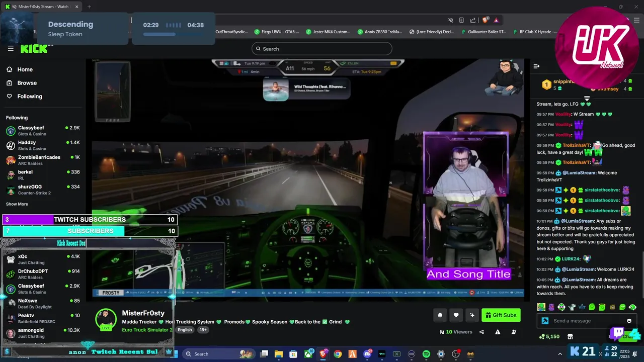Open Haddzy channel in Following list
Viewport: 644px width, 362px height.
pos(43,145)
